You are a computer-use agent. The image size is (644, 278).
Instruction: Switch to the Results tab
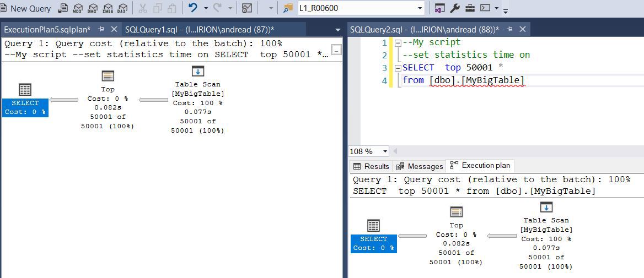[371, 166]
